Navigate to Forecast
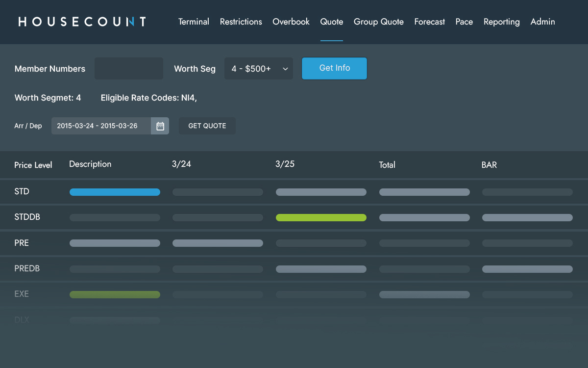Screen dimensions: 588x368 pos(429,22)
